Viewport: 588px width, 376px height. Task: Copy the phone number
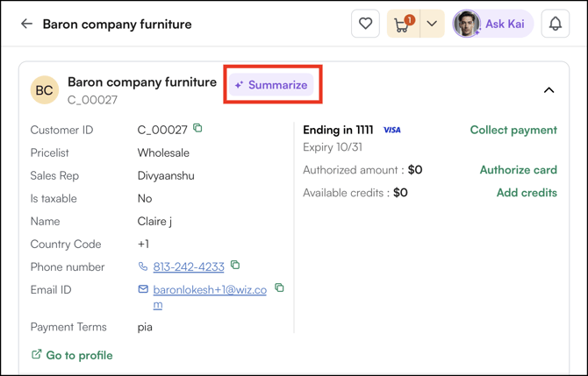coord(235,266)
